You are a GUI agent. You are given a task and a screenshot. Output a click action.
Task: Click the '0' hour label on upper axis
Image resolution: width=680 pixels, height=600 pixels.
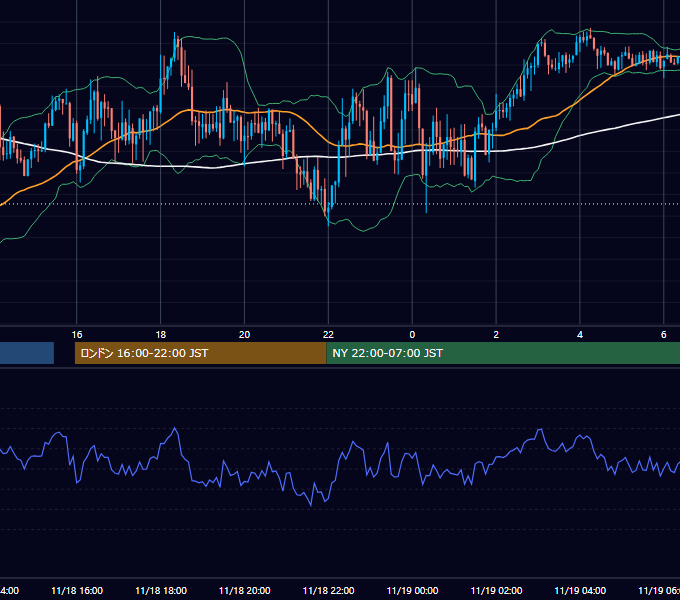412,334
